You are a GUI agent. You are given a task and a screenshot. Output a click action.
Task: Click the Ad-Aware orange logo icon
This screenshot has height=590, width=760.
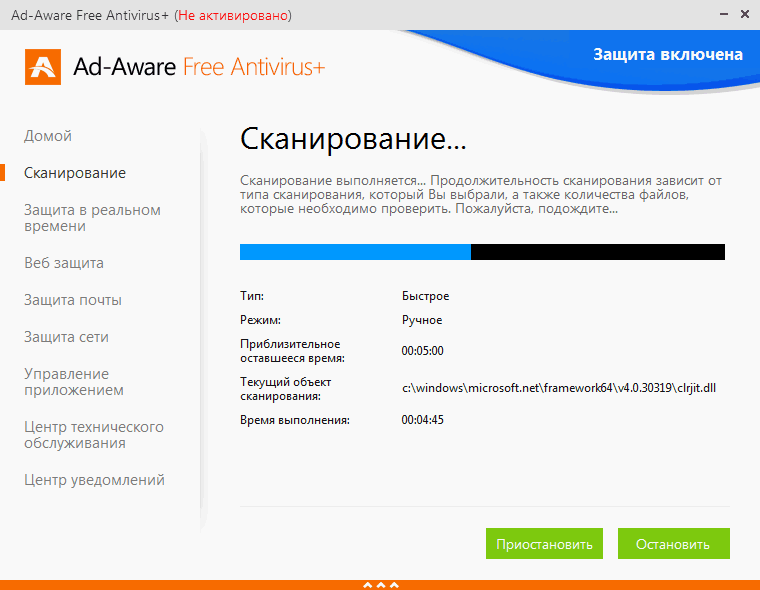43,67
